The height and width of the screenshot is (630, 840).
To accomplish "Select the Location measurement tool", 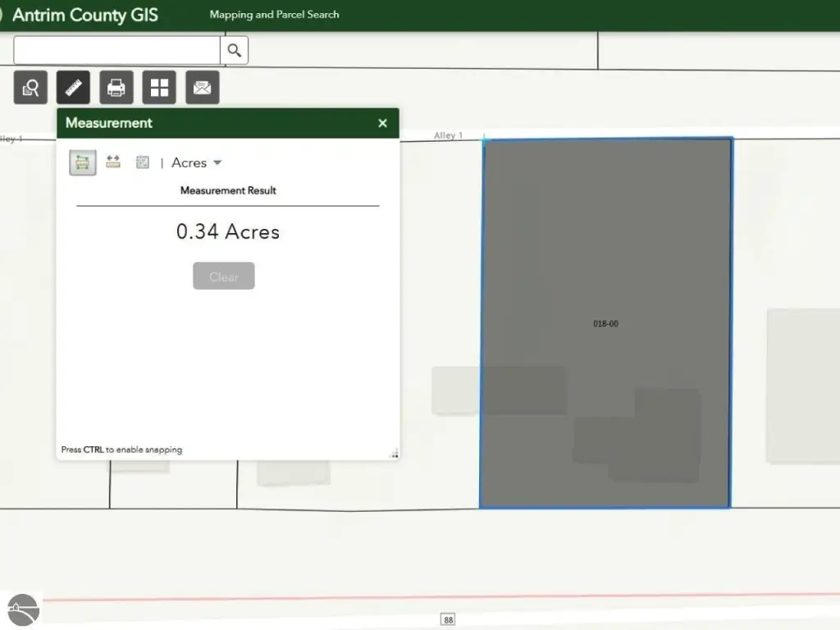I will [143, 162].
